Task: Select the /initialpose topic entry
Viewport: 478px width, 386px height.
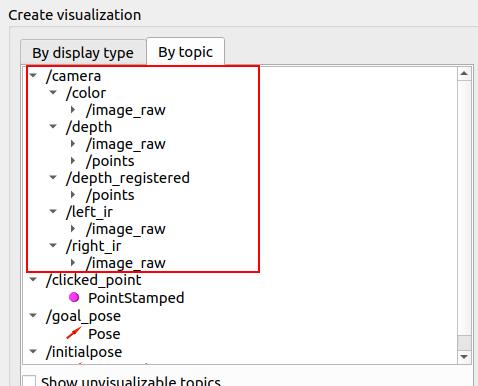Action: coord(84,352)
